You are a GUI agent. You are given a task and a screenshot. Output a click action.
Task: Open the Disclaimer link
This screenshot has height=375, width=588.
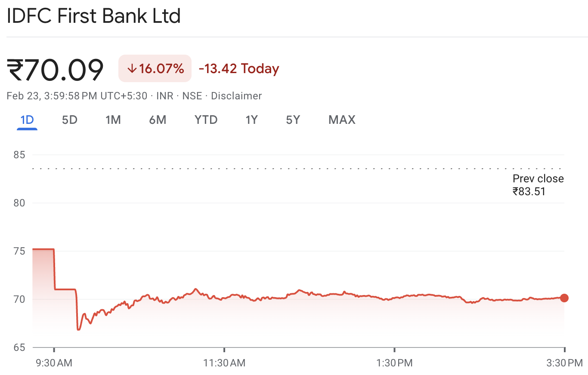click(236, 96)
